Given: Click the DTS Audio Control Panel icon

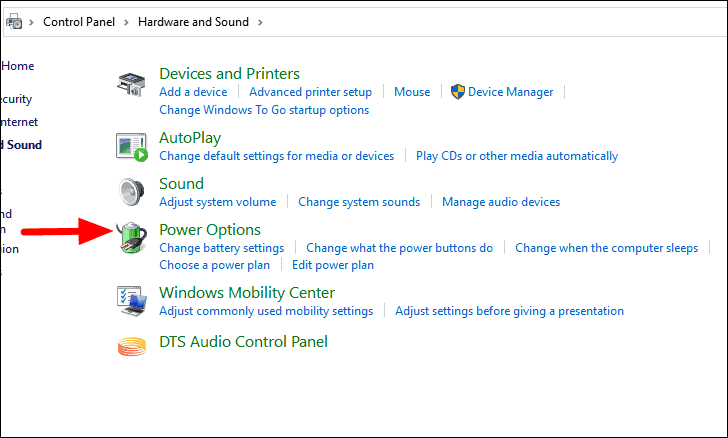Looking at the screenshot, I should (132, 344).
